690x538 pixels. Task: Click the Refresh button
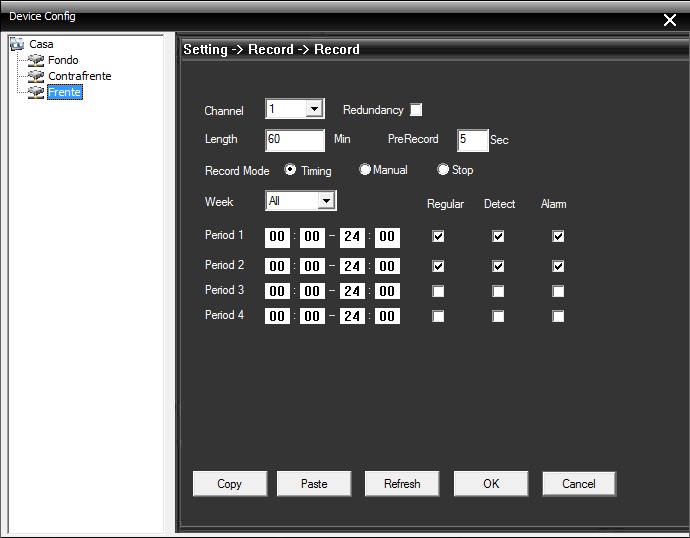402,484
